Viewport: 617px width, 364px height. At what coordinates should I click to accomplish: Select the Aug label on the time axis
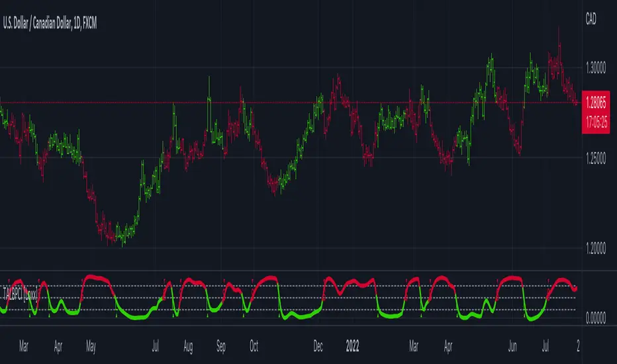[188, 346]
